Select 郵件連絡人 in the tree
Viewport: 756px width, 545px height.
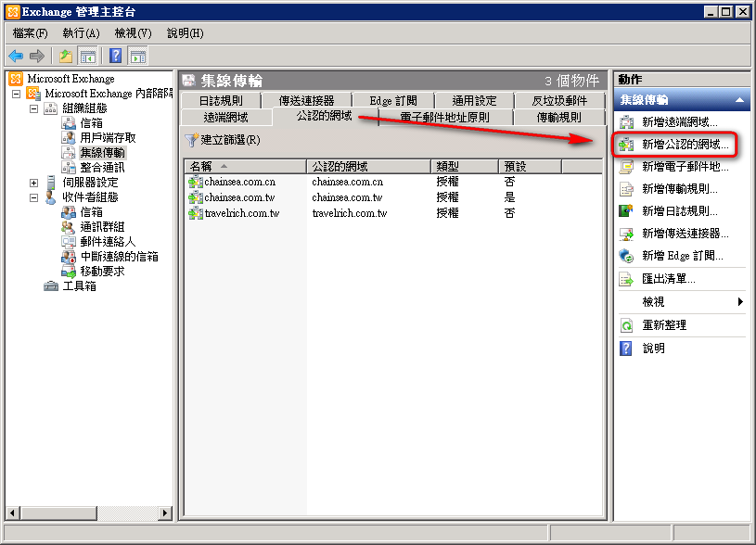(x=108, y=241)
